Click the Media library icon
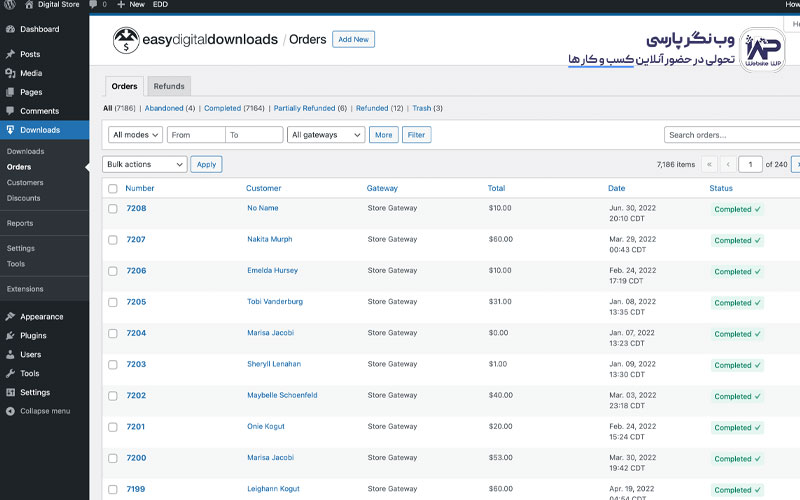This screenshot has height=500, width=800. [10, 73]
